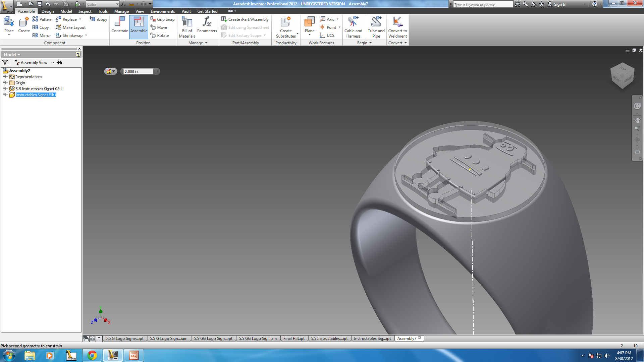
Task: Click the Create component tool
Action: tap(24, 26)
